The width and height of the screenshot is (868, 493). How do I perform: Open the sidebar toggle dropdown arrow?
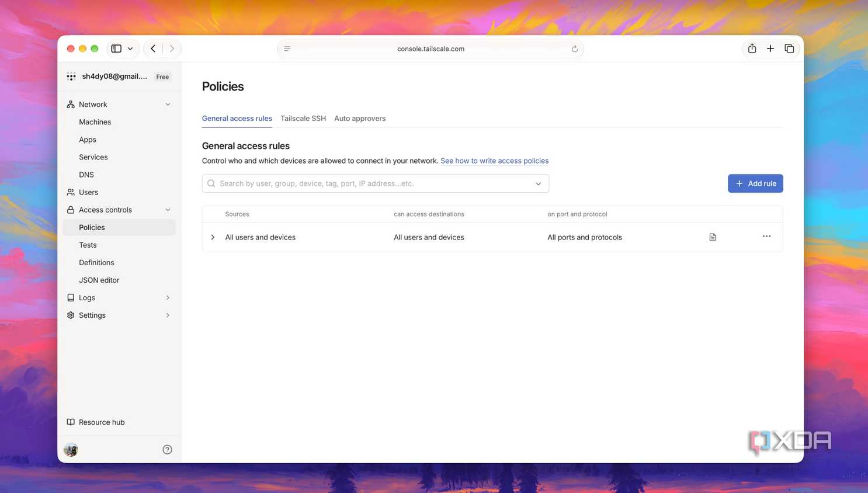[130, 48]
